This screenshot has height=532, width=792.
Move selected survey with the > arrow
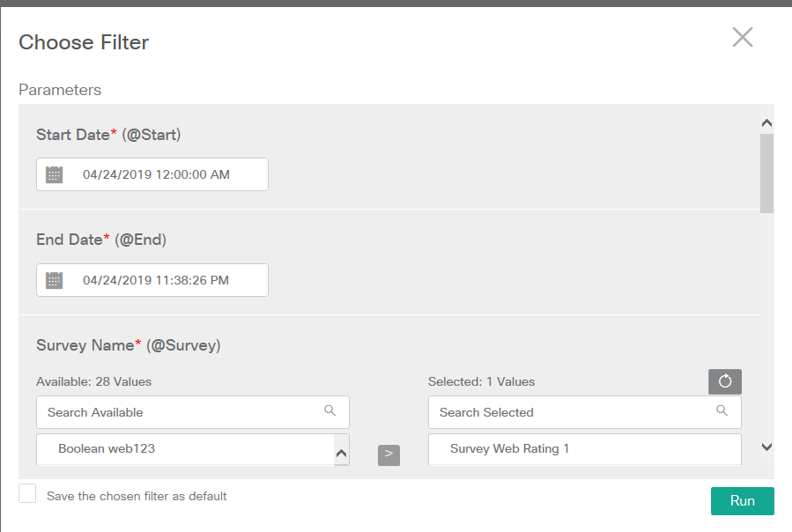click(x=389, y=454)
